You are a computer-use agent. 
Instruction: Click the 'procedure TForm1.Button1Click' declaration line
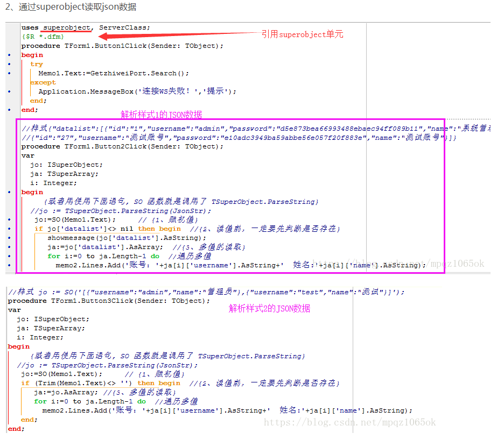click(122, 46)
